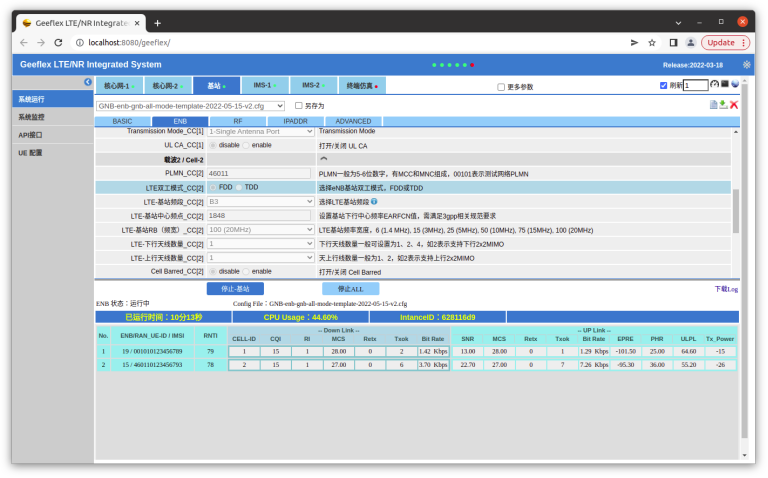The width and height of the screenshot is (768, 478).
Task: Open LTE-下行天线数量_CC[2] dropdown
Action: coord(261,244)
